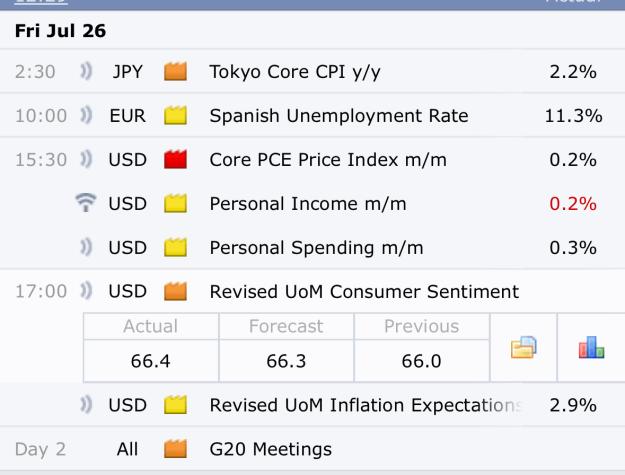Expand the Core PCE Price Index m/m event

312,159
